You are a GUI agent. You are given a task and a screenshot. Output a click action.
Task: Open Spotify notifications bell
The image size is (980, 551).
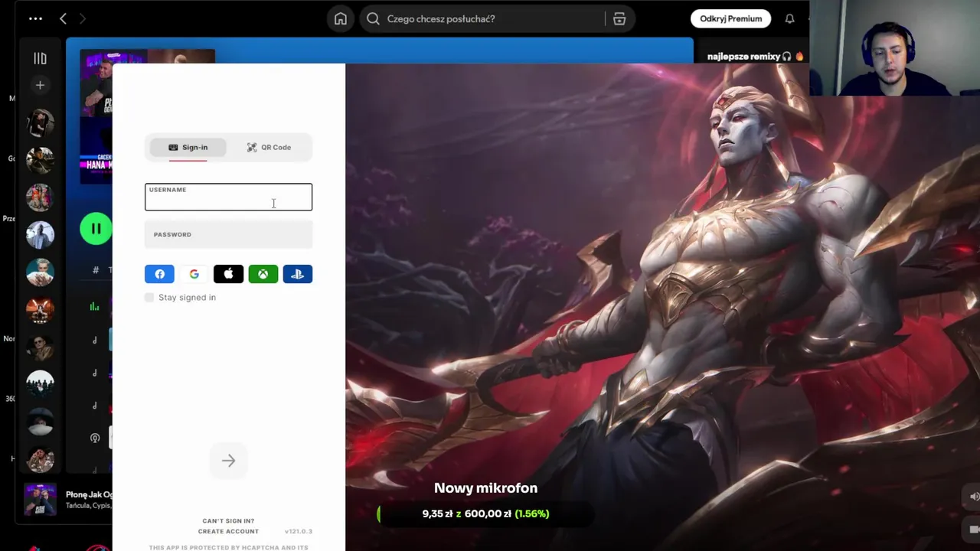[x=789, y=18]
